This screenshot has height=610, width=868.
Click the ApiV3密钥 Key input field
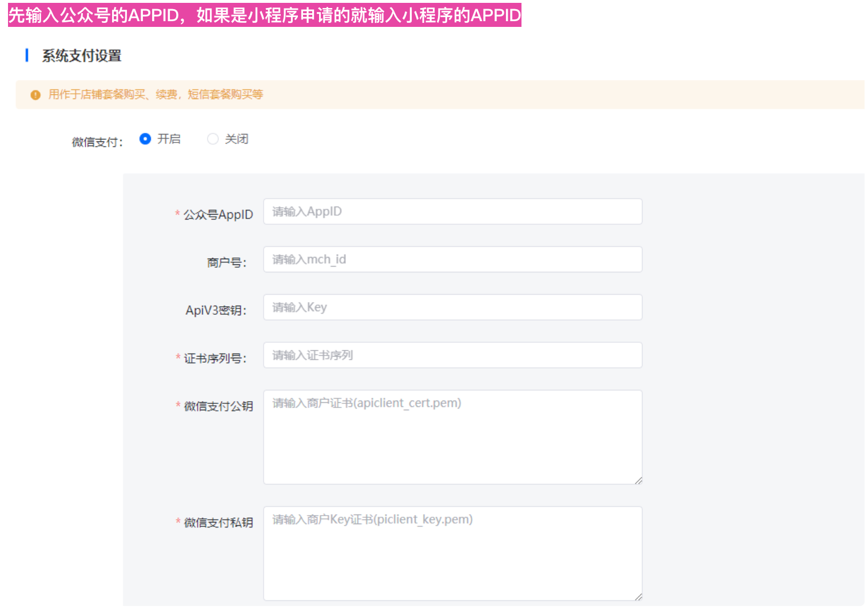pyautogui.click(x=452, y=307)
